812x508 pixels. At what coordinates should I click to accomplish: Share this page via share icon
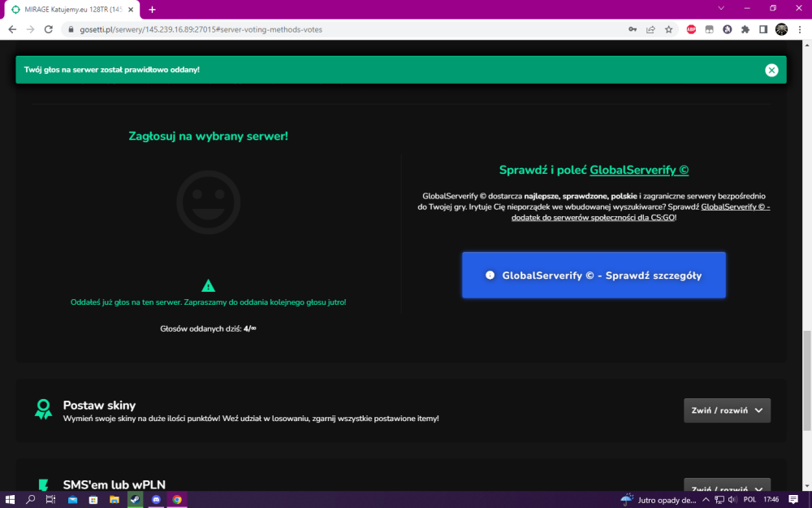pyautogui.click(x=650, y=29)
